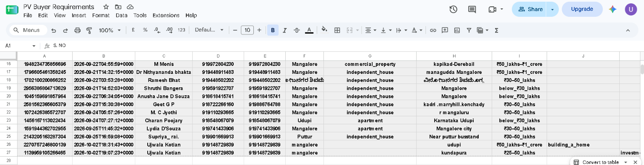Screen dimensions: 644x165
Task: Increase decimal places icon
Action: pyautogui.click(x=169, y=30)
